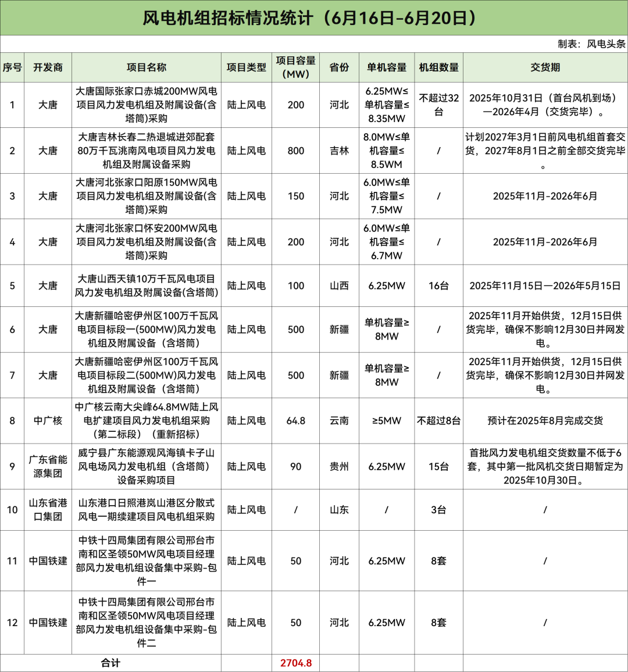Click the 省份 column header
Screen dimensions: 628x672
tap(339, 67)
